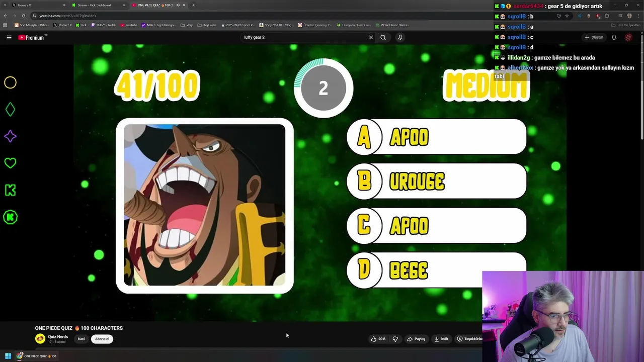Screen dimensions: 644x362
Task: Download video with 'İndir' button
Action: point(441,339)
